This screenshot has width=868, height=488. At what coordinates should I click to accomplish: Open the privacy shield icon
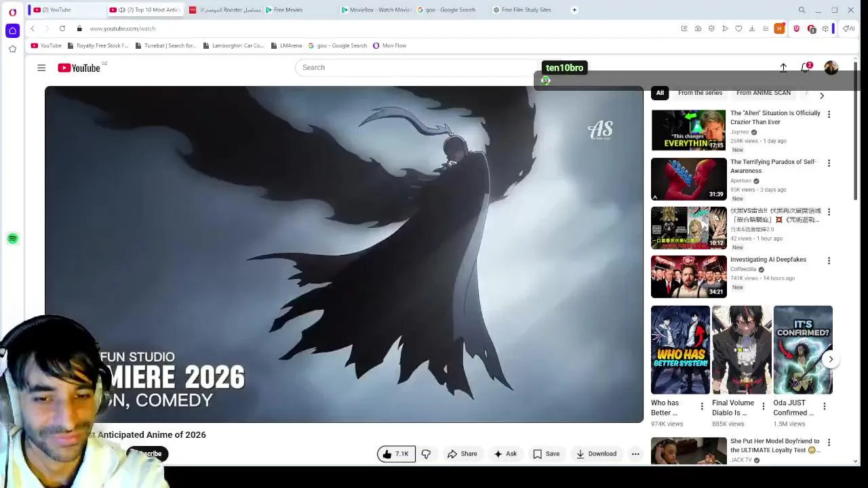point(711,28)
